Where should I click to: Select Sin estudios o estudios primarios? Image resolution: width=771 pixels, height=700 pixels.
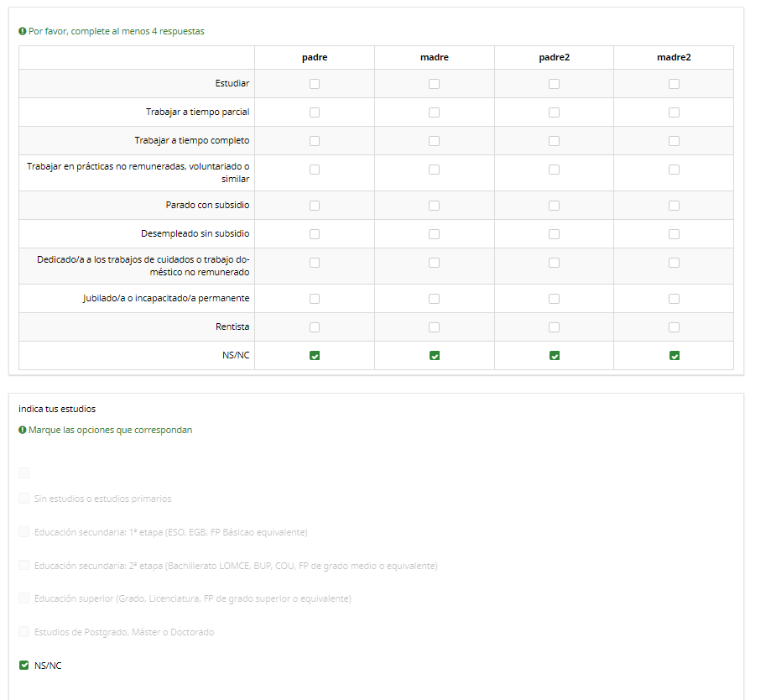coord(23,499)
